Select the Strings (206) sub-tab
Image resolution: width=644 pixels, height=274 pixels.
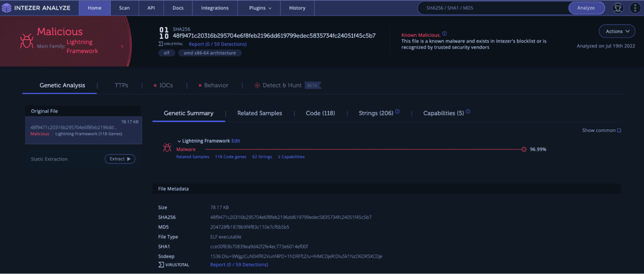click(x=376, y=113)
